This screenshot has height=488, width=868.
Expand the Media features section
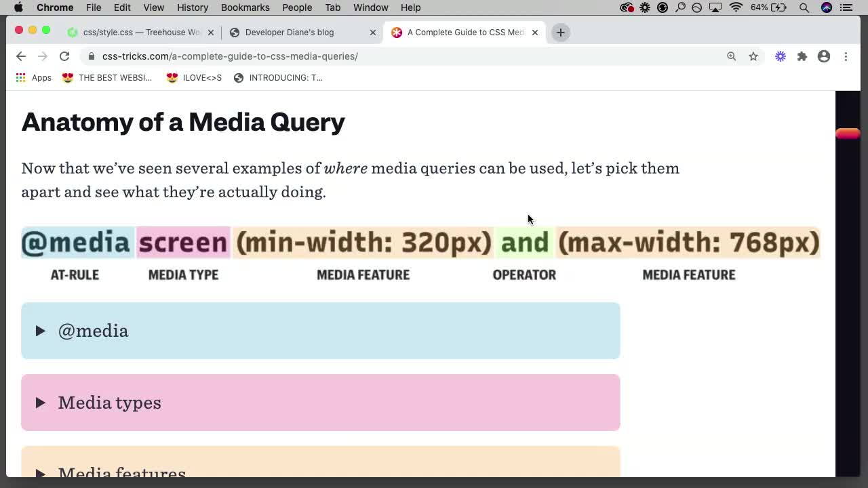122,471
